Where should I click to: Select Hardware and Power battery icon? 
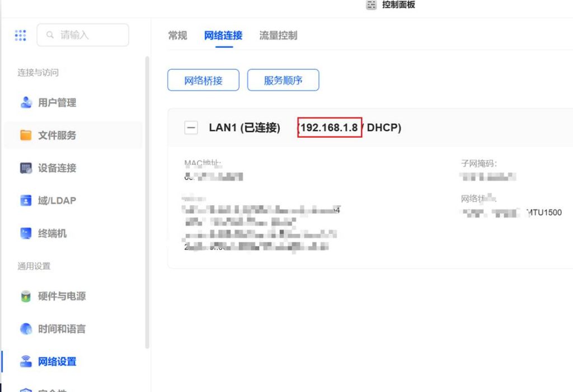[26, 296]
